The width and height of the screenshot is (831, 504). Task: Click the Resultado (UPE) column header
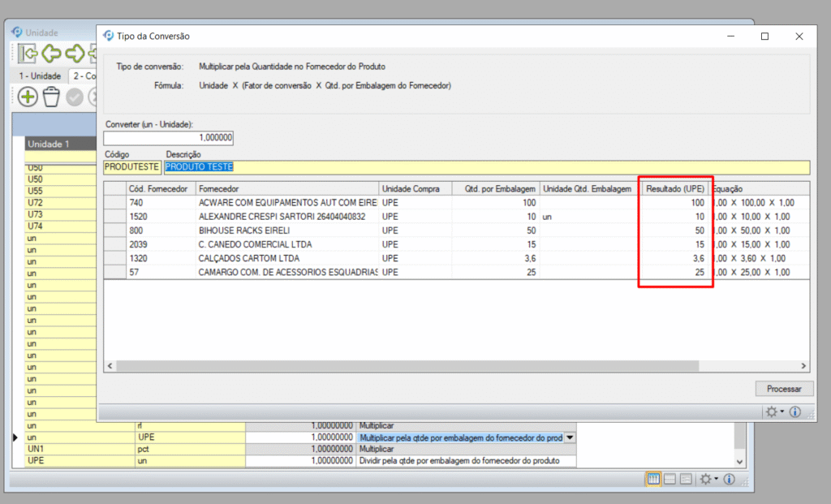[674, 188]
